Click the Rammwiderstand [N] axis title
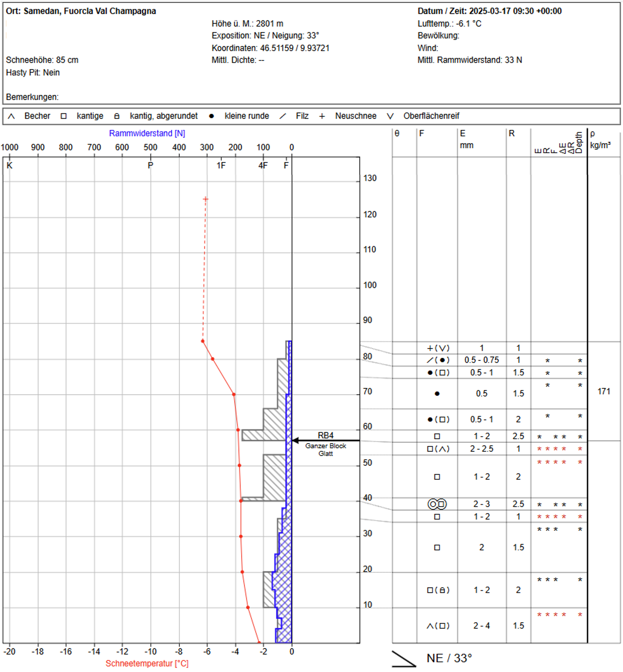 pos(147,133)
